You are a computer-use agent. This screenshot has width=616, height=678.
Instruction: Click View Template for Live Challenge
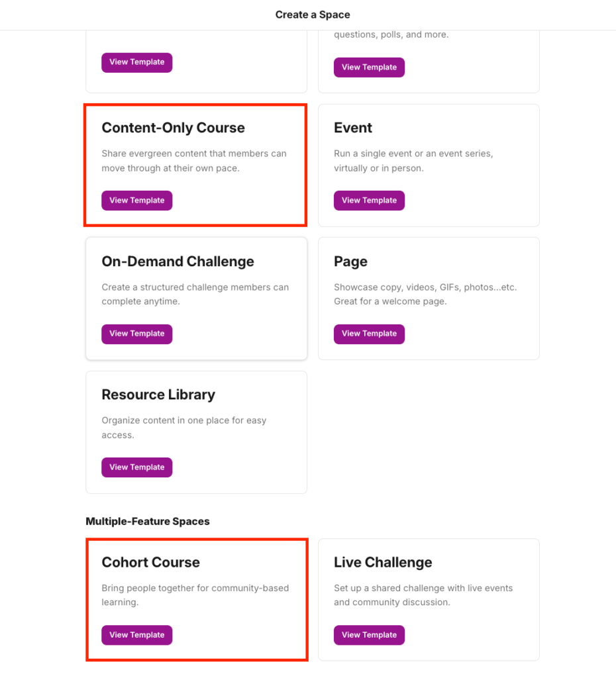[369, 635]
